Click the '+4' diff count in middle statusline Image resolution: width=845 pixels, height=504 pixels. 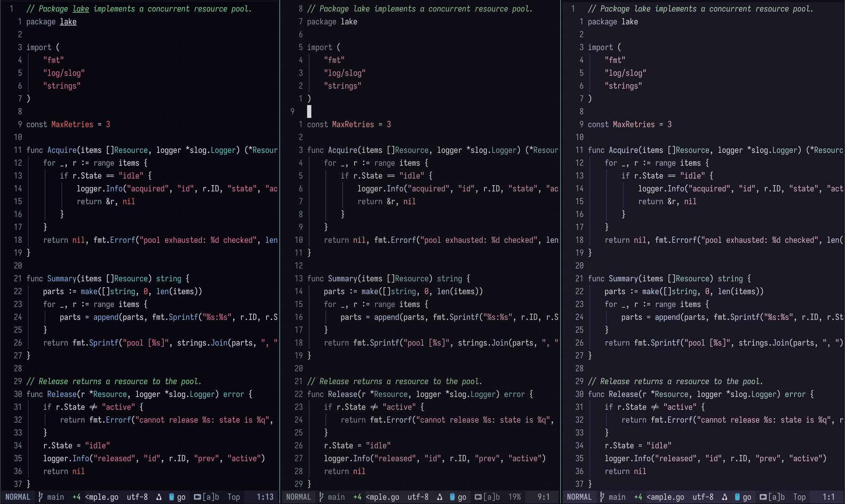coord(357,497)
